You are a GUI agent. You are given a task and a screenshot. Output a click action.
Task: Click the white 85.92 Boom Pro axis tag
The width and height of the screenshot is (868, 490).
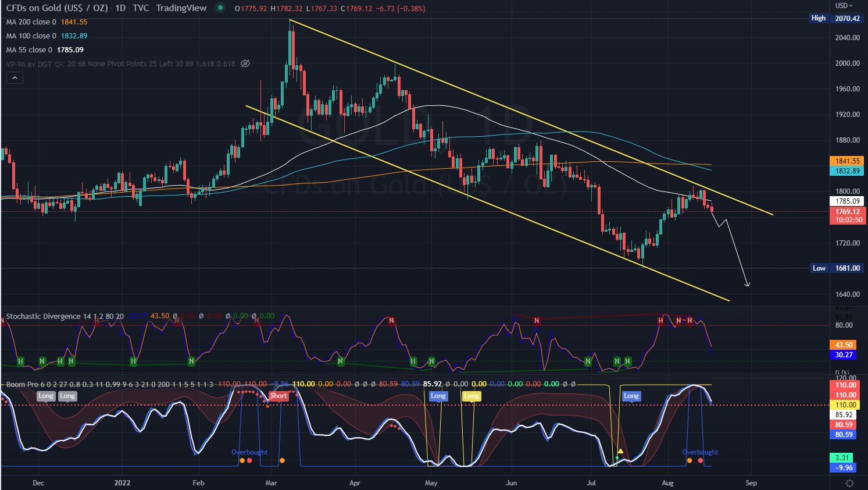(844, 415)
